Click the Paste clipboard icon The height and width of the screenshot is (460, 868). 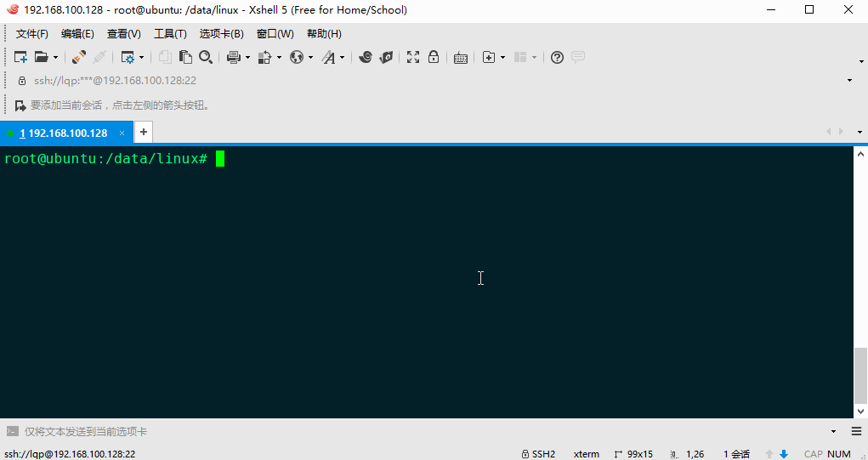pyautogui.click(x=185, y=57)
